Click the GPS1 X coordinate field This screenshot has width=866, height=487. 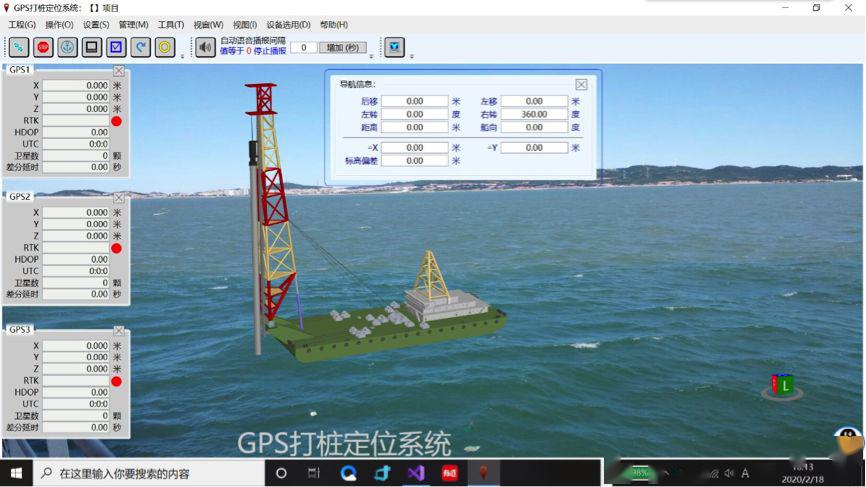click(76, 86)
